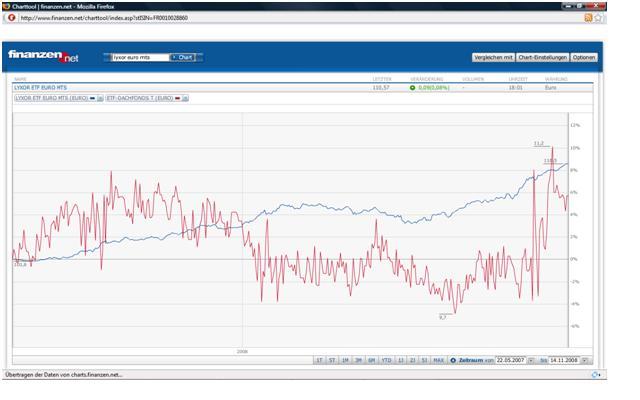
Task: Click the Zeitraum label
Action: point(471,360)
